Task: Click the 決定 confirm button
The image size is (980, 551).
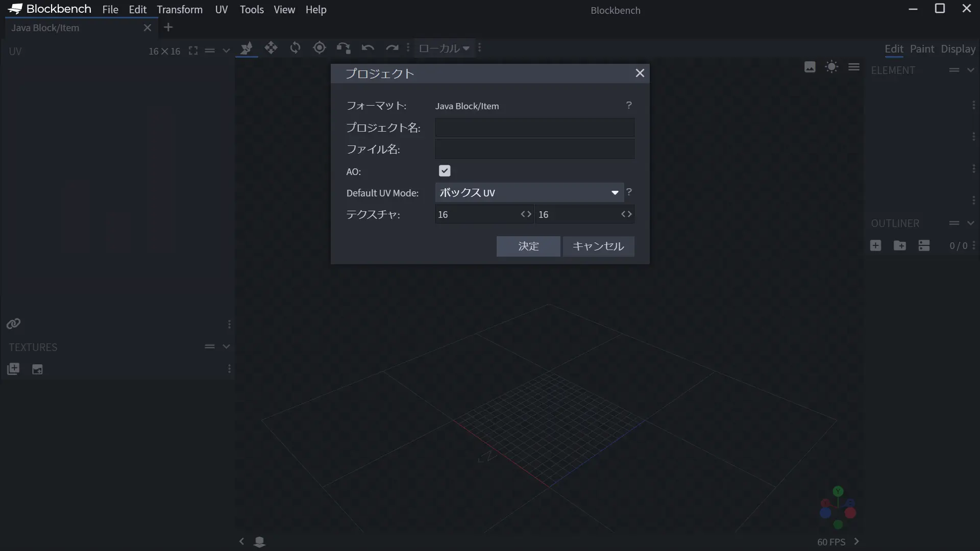Action: click(x=528, y=246)
